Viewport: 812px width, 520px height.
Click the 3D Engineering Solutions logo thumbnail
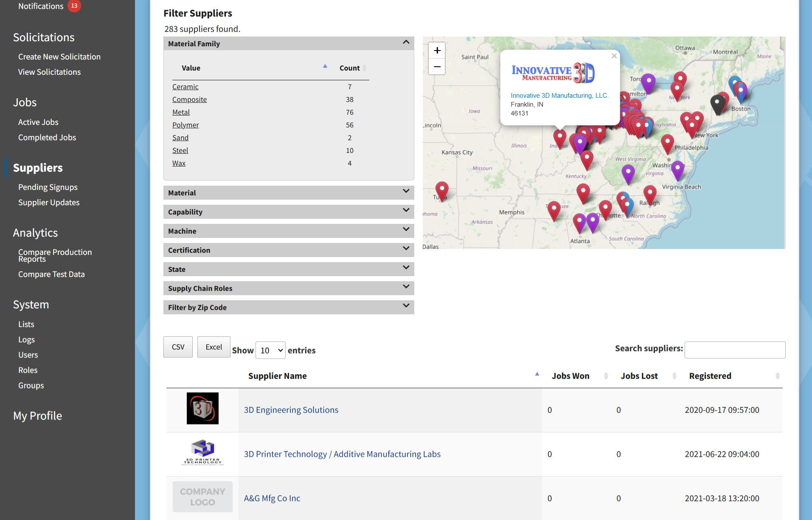pyautogui.click(x=202, y=408)
